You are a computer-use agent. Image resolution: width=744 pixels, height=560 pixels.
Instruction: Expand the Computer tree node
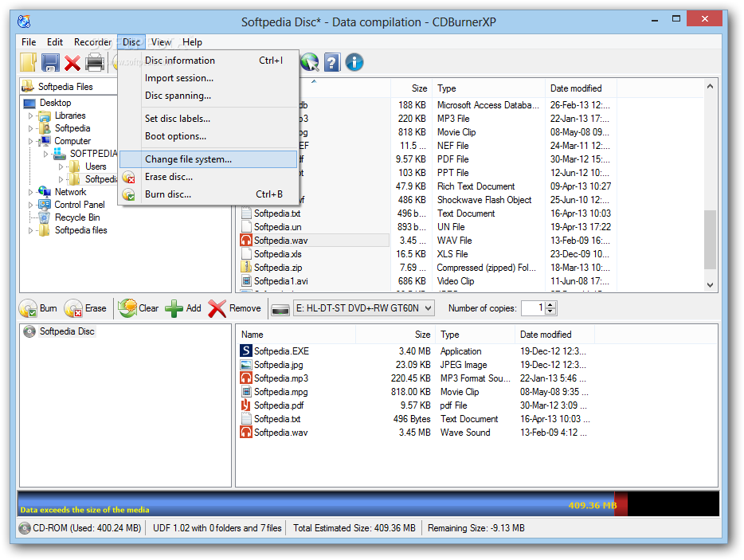[x=31, y=142]
